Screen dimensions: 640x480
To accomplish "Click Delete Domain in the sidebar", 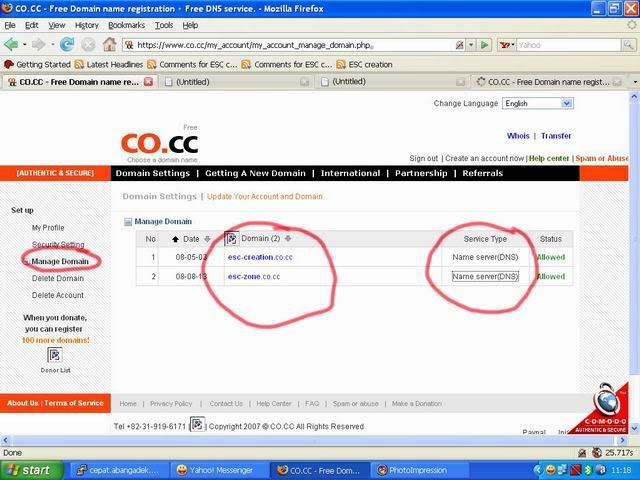I will click(x=58, y=278).
